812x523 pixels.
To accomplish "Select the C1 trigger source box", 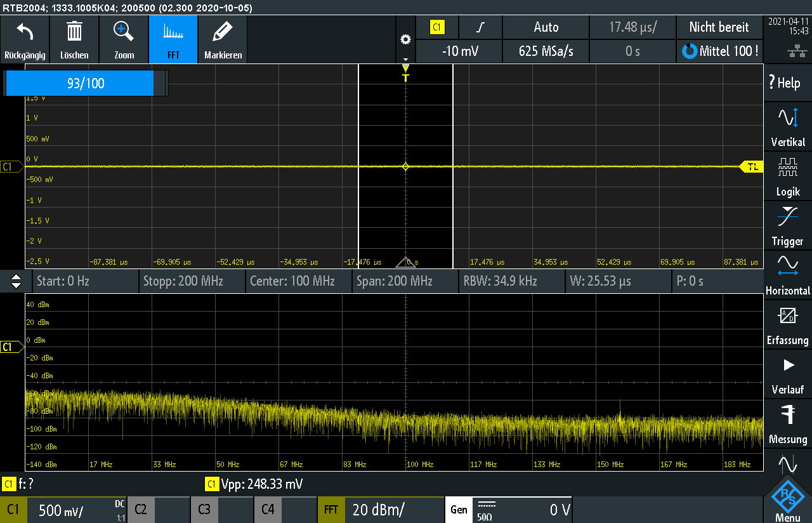I will click(x=437, y=27).
